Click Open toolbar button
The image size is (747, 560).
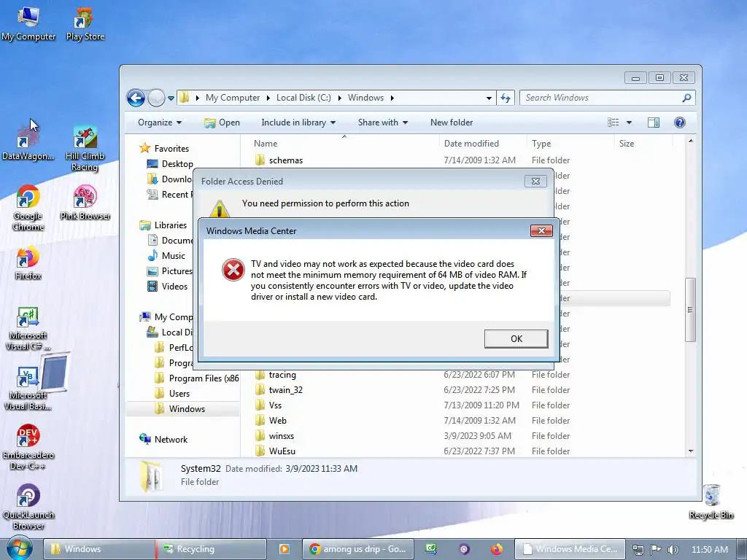click(x=222, y=122)
